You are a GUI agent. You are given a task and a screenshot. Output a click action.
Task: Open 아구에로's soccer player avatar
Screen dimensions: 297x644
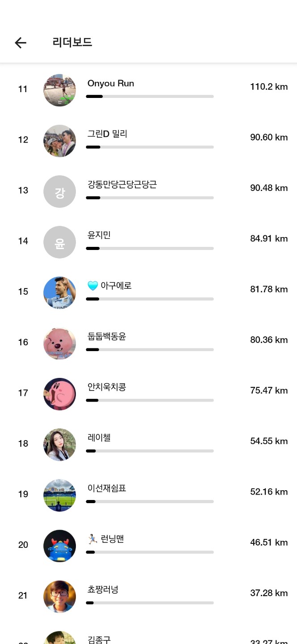(x=59, y=292)
